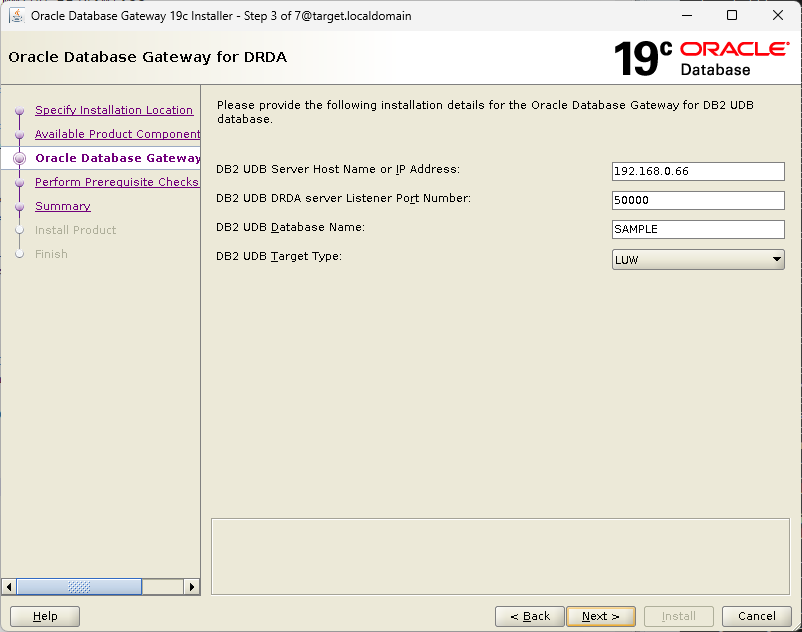Image resolution: width=802 pixels, height=632 pixels.
Task: Proceed with the Next button
Action: click(x=601, y=616)
